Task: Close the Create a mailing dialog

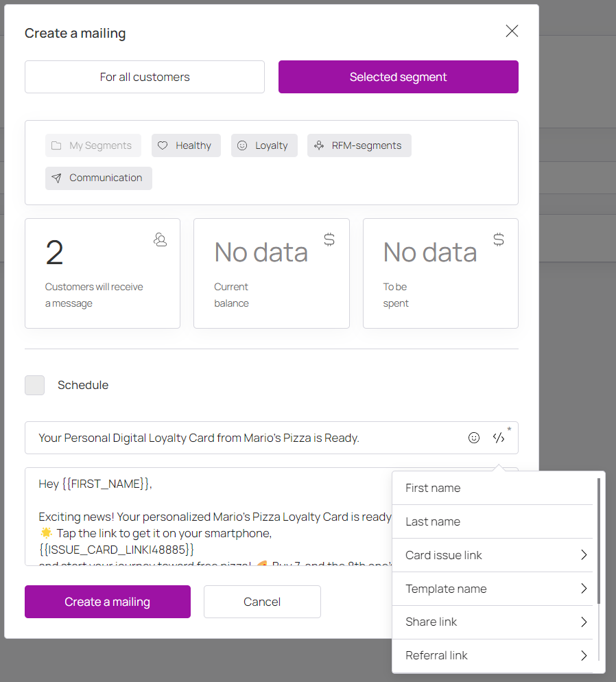Action: (512, 31)
